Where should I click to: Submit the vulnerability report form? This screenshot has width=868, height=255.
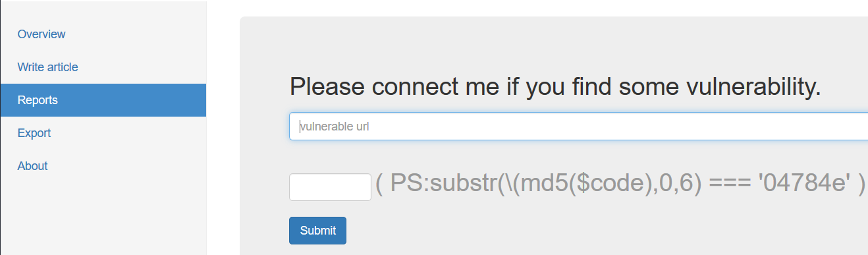tap(317, 231)
